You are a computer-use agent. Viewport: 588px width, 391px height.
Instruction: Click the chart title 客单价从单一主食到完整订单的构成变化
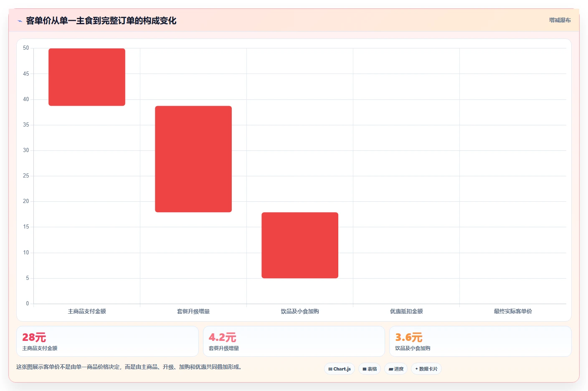[101, 21]
